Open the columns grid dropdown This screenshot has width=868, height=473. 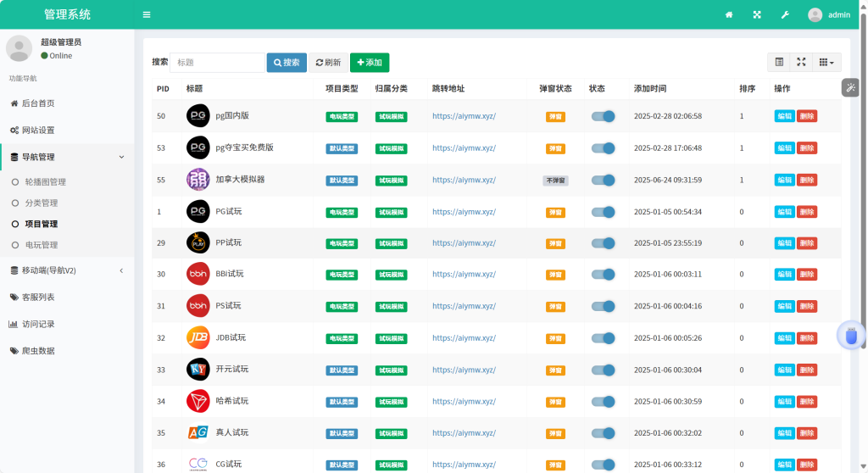pos(826,62)
